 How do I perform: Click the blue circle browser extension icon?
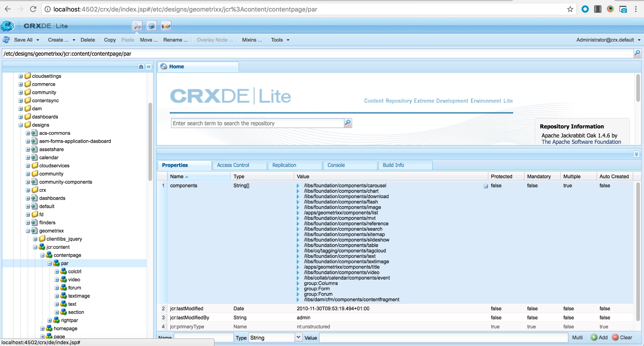585,9
